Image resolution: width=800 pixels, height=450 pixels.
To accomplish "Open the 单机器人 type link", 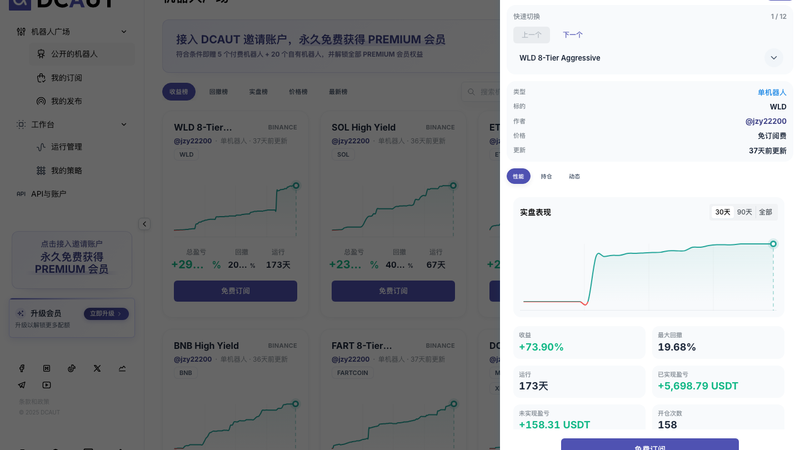I will 772,92.
